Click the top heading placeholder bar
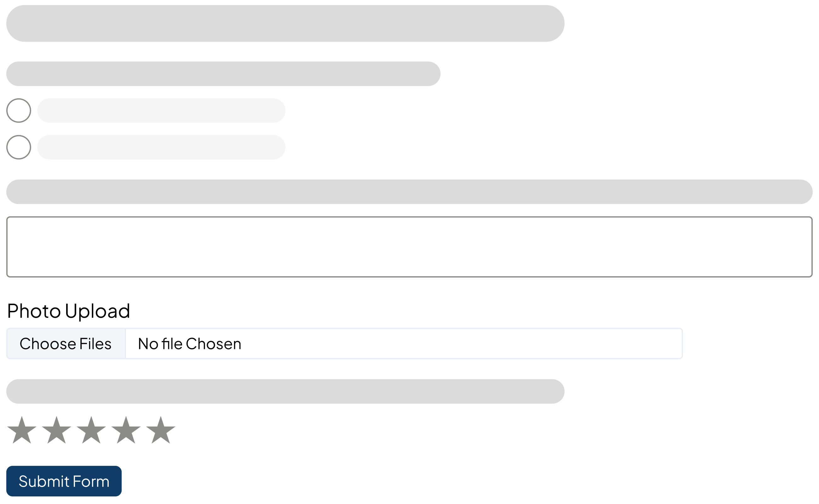 (x=285, y=23)
